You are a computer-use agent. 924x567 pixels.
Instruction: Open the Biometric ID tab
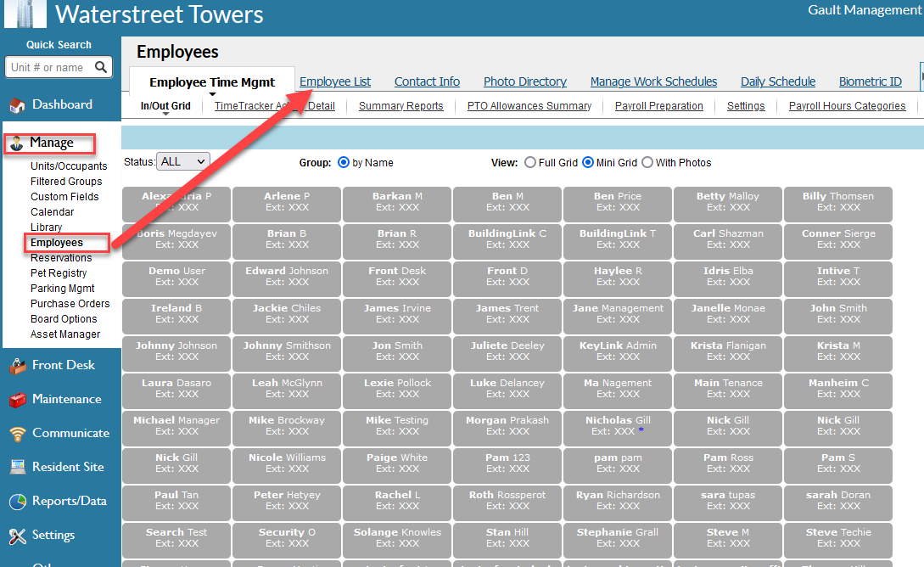[x=871, y=81]
